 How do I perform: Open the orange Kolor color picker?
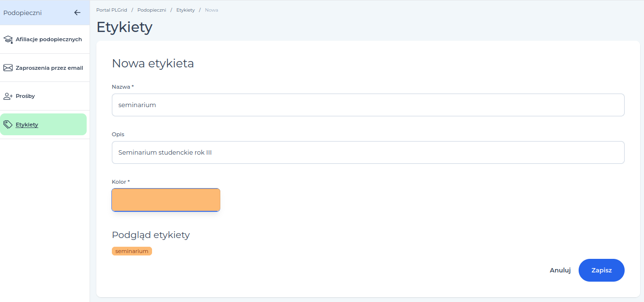[166, 200]
